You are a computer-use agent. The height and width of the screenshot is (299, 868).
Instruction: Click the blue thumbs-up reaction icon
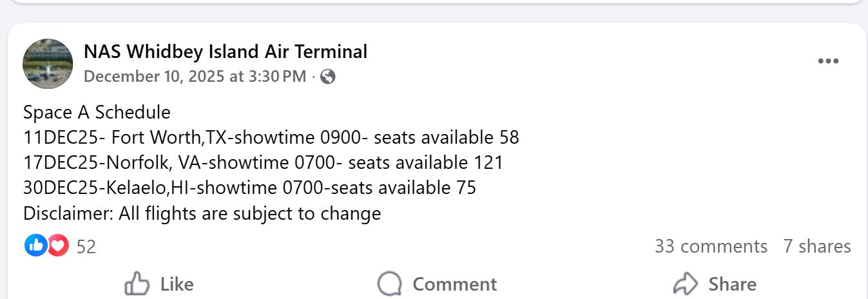click(x=36, y=246)
